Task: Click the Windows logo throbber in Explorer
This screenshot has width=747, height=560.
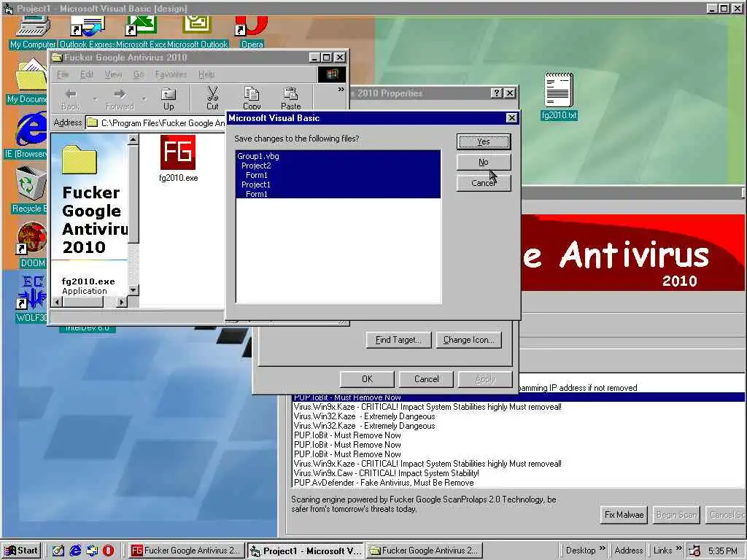Action: tap(332, 74)
